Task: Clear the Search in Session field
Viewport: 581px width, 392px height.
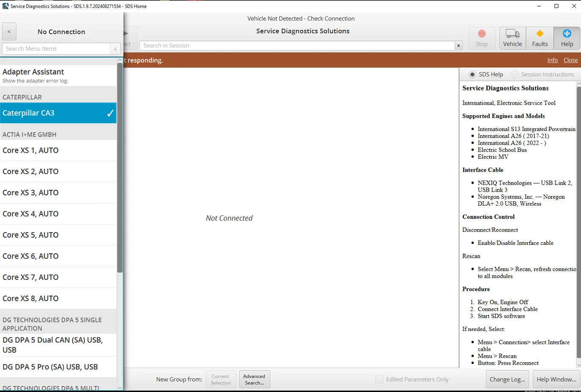Action: pyautogui.click(x=459, y=46)
